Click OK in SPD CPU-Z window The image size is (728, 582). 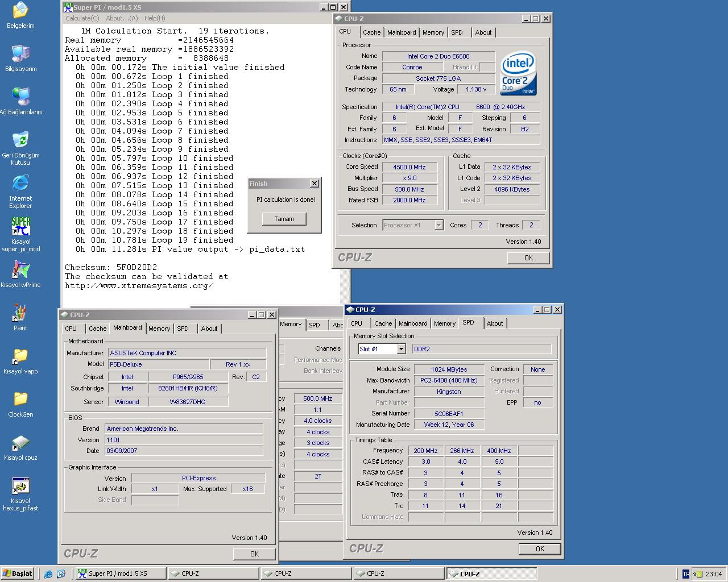540,549
